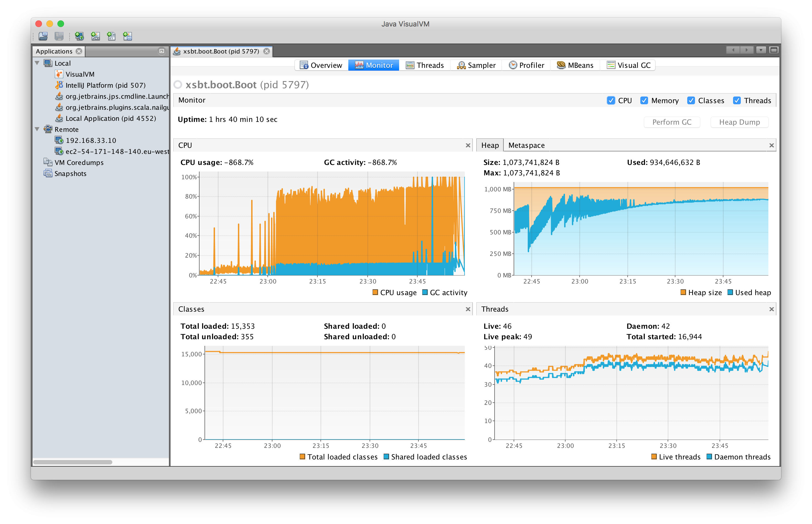Click the Used heap blue legend swatch
This screenshot has width=812, height=524.
pos(730,292)
